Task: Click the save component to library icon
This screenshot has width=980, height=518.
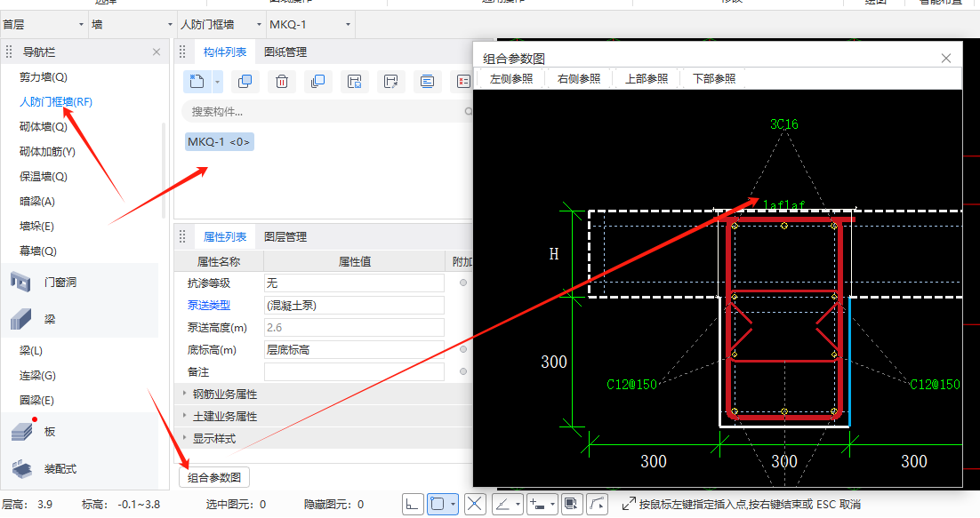Action: pos(354,82)
